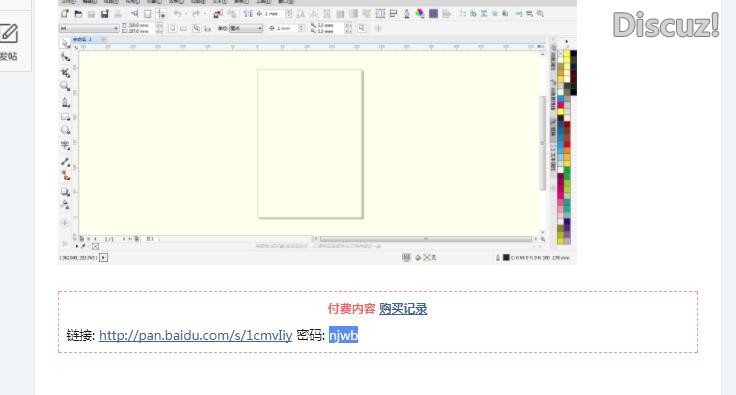Select the Shape tool in CorelDRAW toolbox
Image resolution: width=736 pixels, height=395 pixels.
click(x=65, y=57)
